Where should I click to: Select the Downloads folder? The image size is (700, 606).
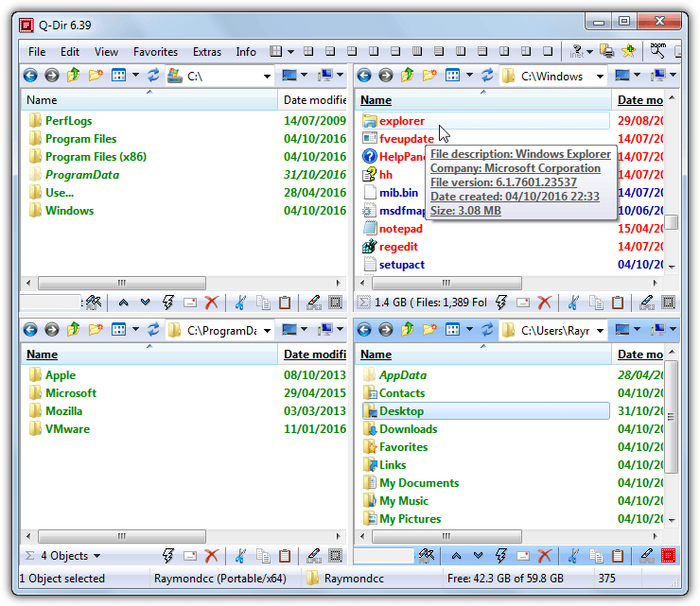pos(408,429)
